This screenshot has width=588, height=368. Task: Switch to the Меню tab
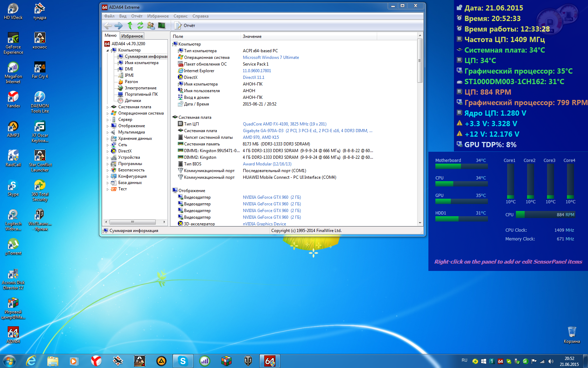(111, 35)
